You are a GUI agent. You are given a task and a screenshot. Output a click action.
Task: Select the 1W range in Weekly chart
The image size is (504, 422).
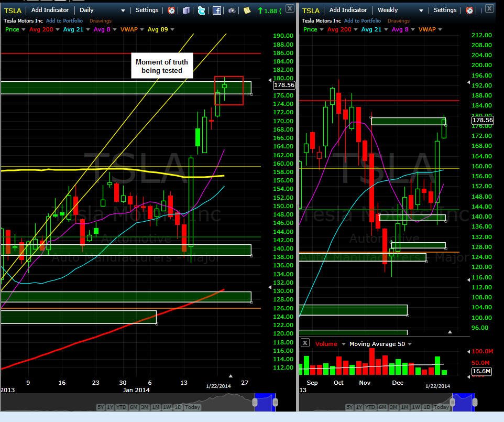(x=416, y=407)
